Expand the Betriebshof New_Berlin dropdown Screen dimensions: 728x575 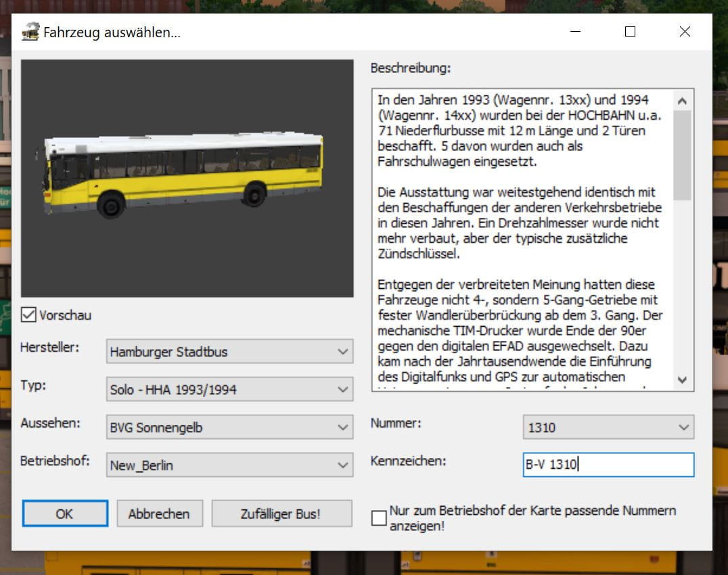tap(230, 465)
